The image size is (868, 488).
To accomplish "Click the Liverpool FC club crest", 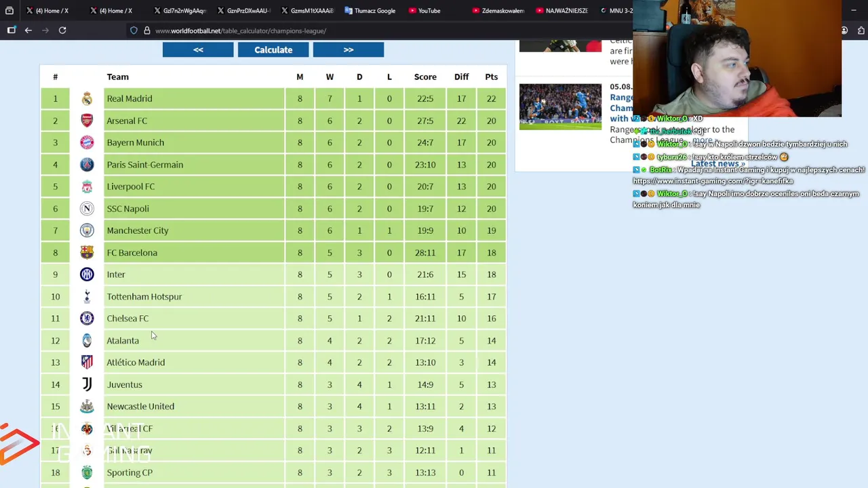I will 87,186.
